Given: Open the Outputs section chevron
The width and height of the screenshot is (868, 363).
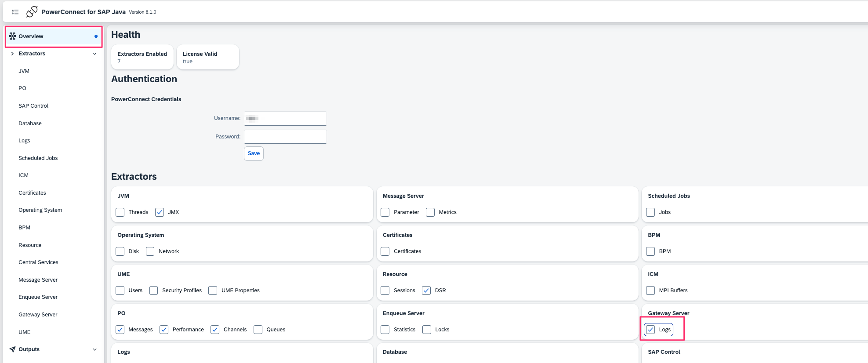Looking at the screenshot, I should coord(94,349).
